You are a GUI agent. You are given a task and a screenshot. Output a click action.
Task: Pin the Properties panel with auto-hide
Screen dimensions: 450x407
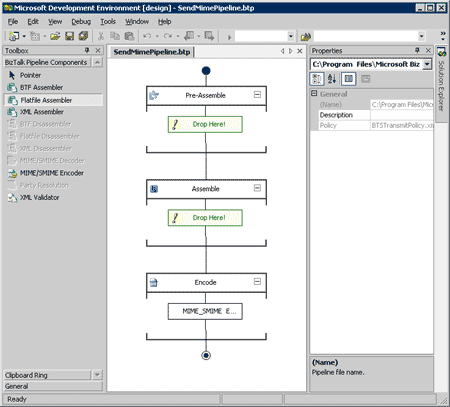tap(417, 50)
